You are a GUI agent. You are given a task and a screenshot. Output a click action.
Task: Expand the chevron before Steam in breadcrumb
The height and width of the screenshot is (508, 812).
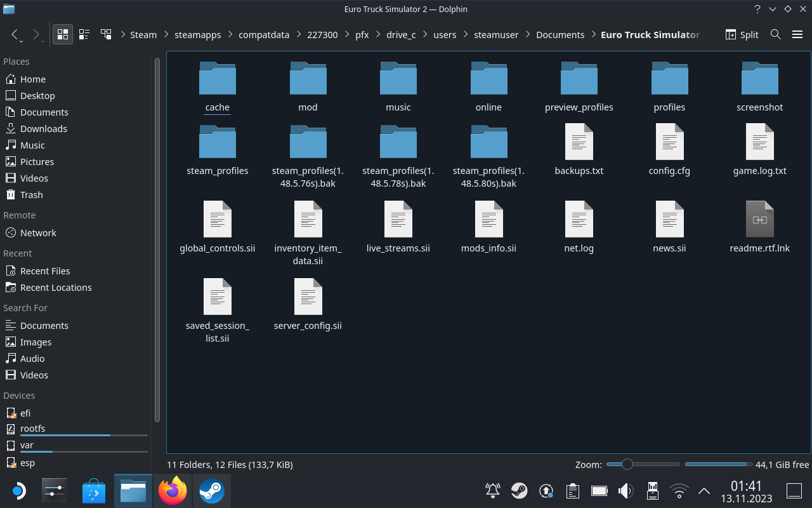(122, 34)
